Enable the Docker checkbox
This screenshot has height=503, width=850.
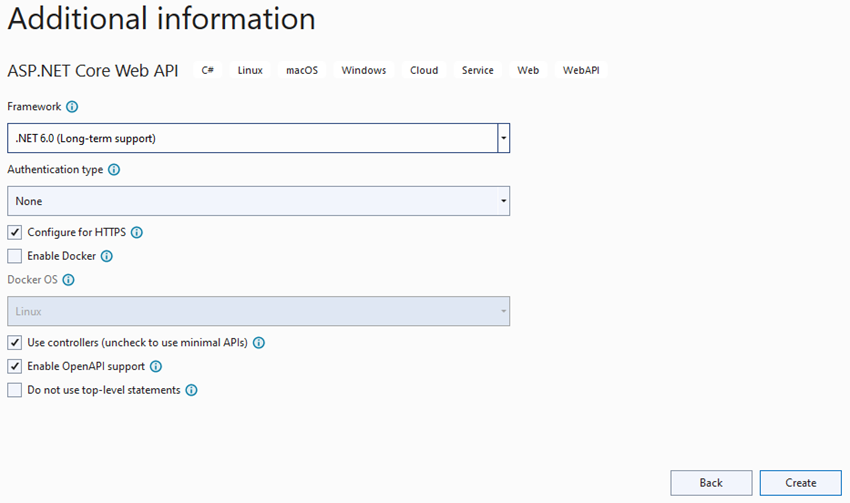click(x=15, y=257)
